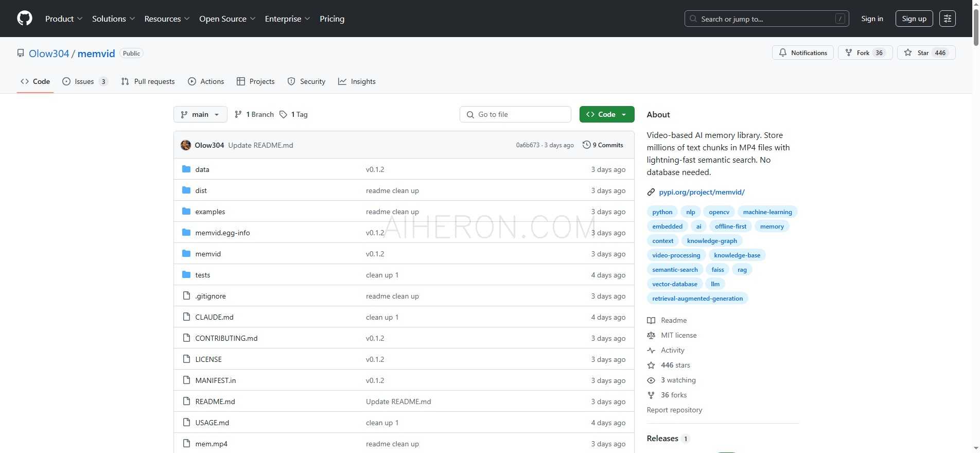Click the Sign in link
The width and height of the screenshot is (980, 453).
coord(872,19)
